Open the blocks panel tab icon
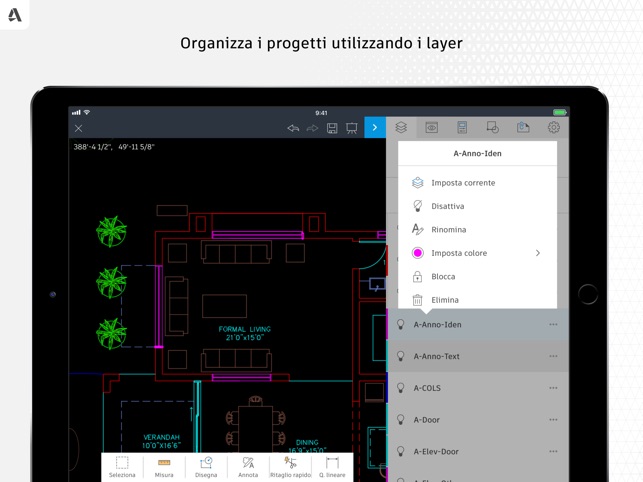 493,128
